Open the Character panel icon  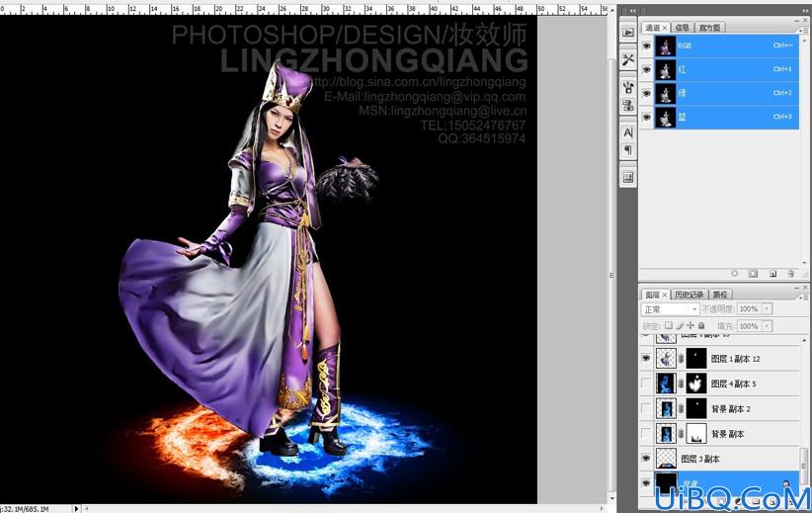(x=628, y=132)
